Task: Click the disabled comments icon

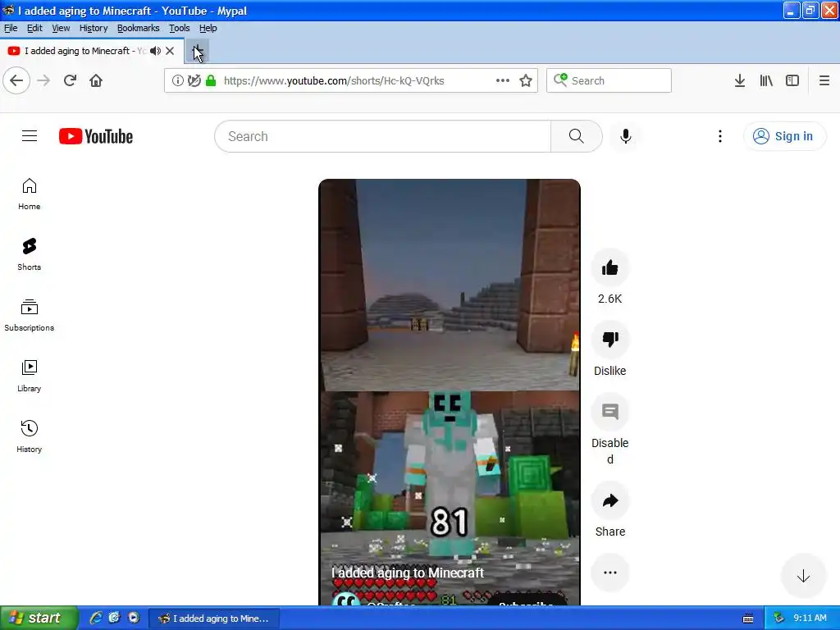Action: pos(609,412)
